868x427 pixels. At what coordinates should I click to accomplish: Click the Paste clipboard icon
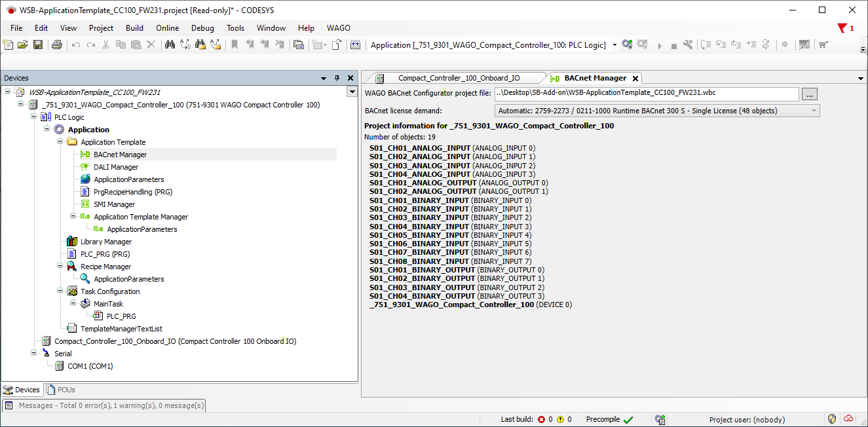pos(136,45)
